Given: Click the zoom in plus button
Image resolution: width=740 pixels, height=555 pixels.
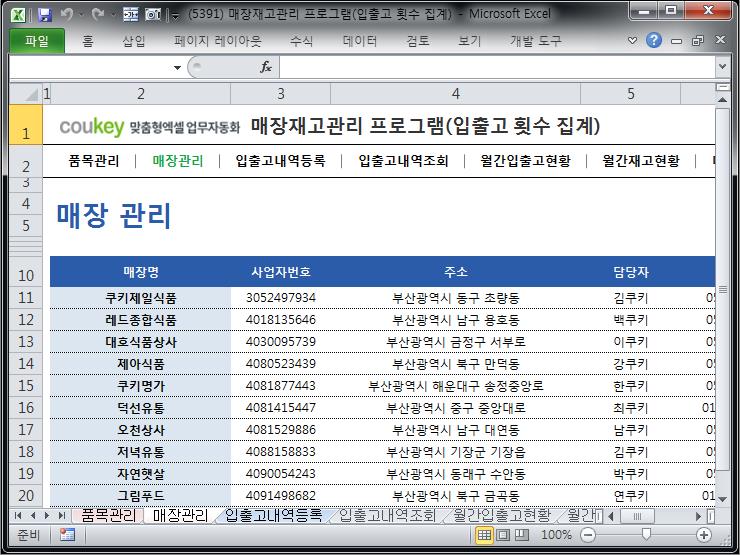Looking at the screenshot, I should 704,535.
